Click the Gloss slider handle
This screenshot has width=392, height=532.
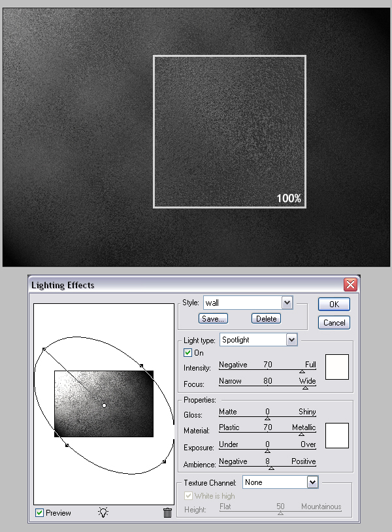267,418
